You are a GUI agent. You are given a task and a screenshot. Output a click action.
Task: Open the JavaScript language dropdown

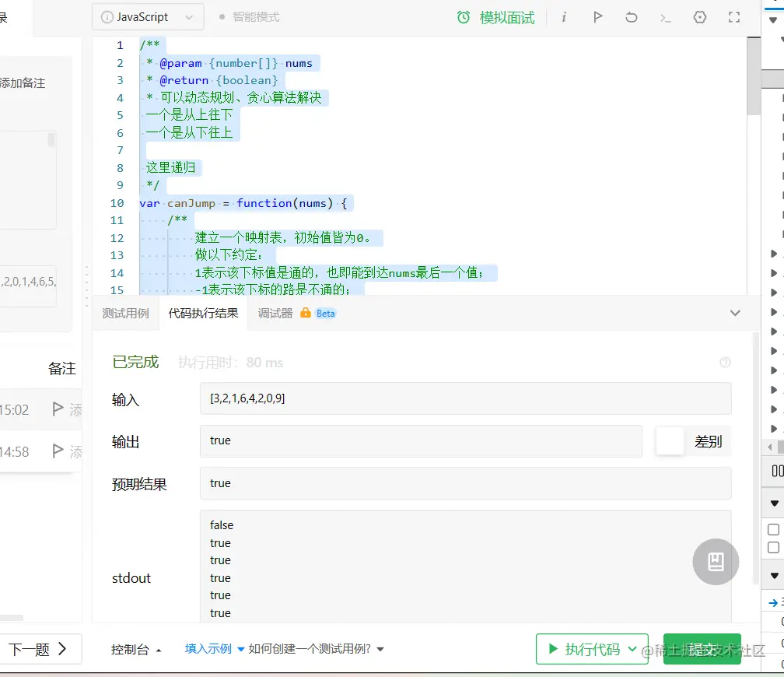point(148,17)
